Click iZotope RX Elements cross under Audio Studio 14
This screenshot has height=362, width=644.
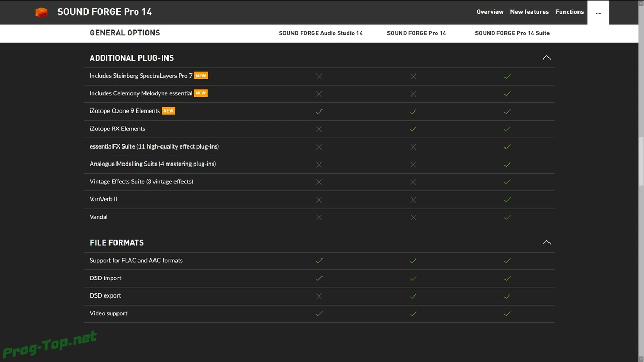click(319, 129)
